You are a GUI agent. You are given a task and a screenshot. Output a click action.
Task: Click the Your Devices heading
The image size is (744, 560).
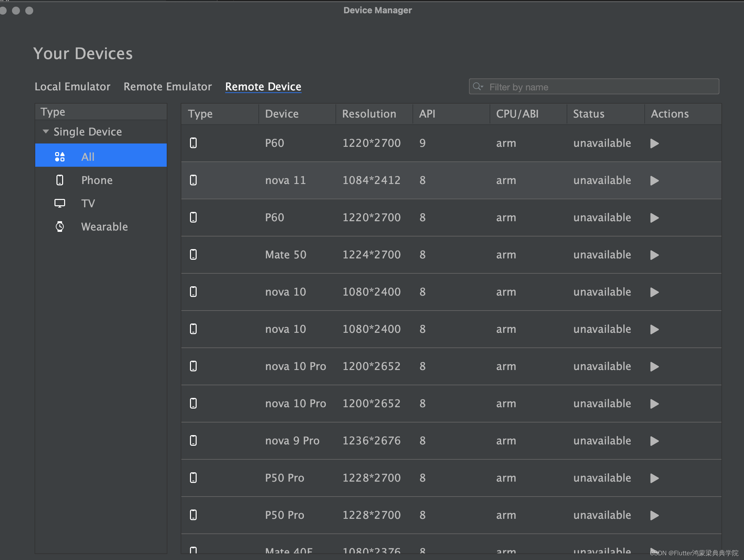83,53
